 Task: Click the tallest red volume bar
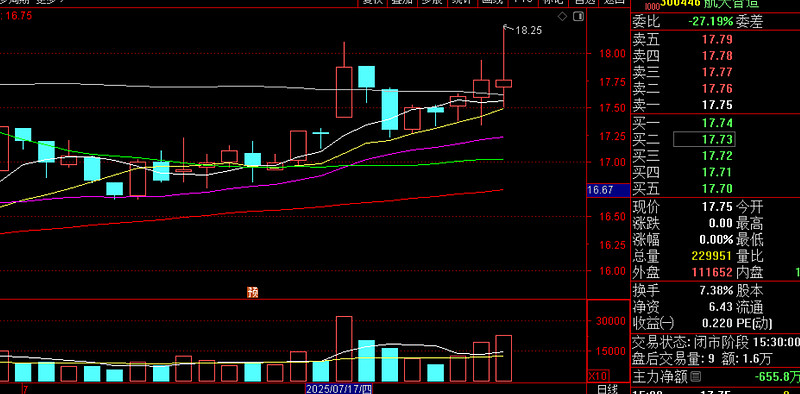click(x=344, y=349)
